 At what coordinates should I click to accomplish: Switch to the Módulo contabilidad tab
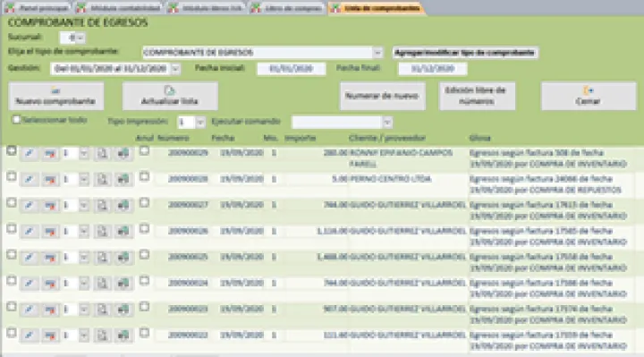[x=120, y=8]
